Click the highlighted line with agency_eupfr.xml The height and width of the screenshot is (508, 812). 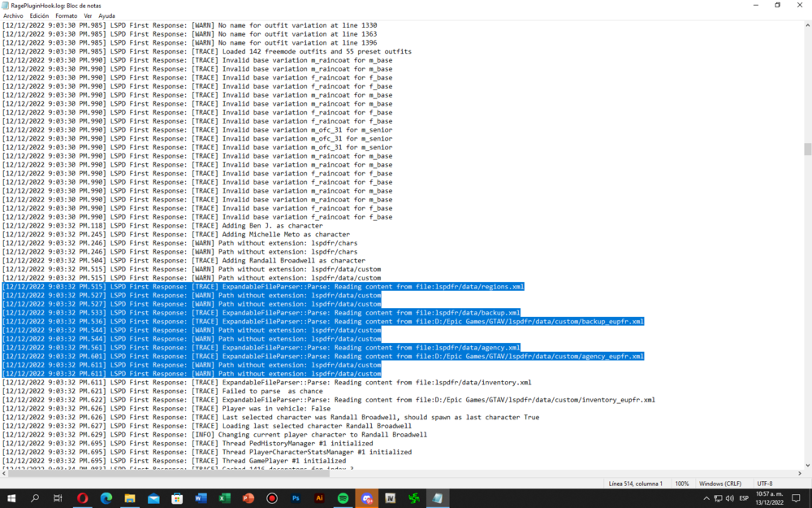point(323,356)
